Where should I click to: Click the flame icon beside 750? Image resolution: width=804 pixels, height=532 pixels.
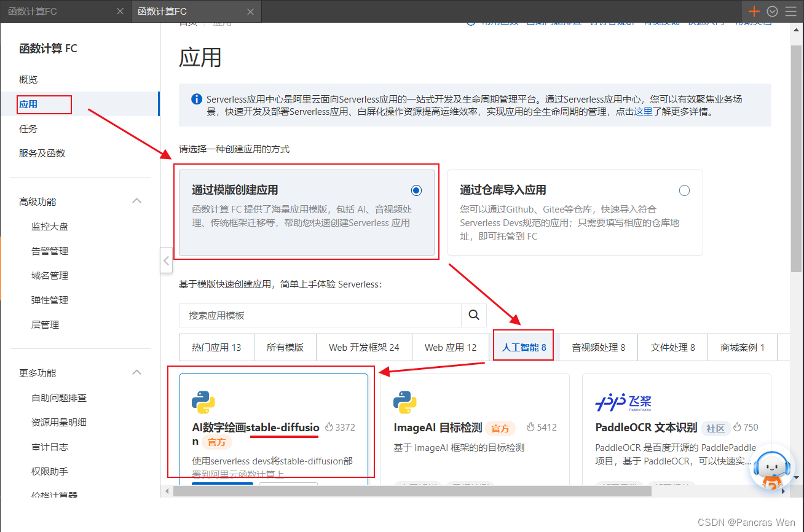pyautogui.click(x=736, y=427)
